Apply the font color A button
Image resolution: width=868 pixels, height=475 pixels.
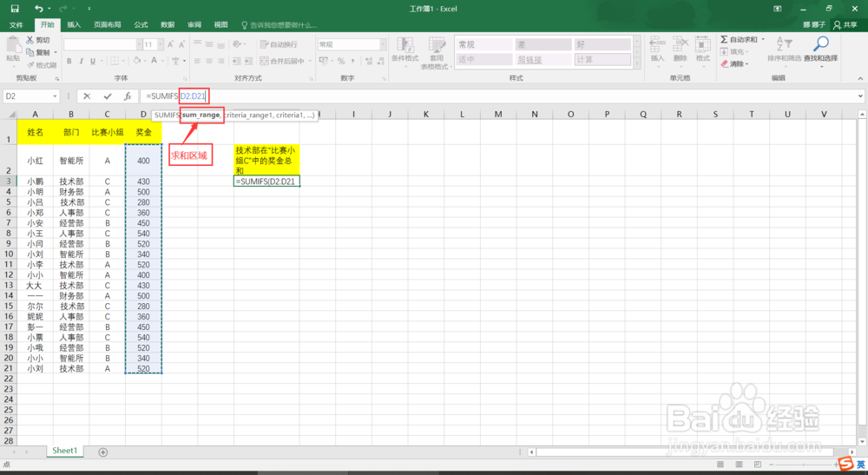click(155, 61)
